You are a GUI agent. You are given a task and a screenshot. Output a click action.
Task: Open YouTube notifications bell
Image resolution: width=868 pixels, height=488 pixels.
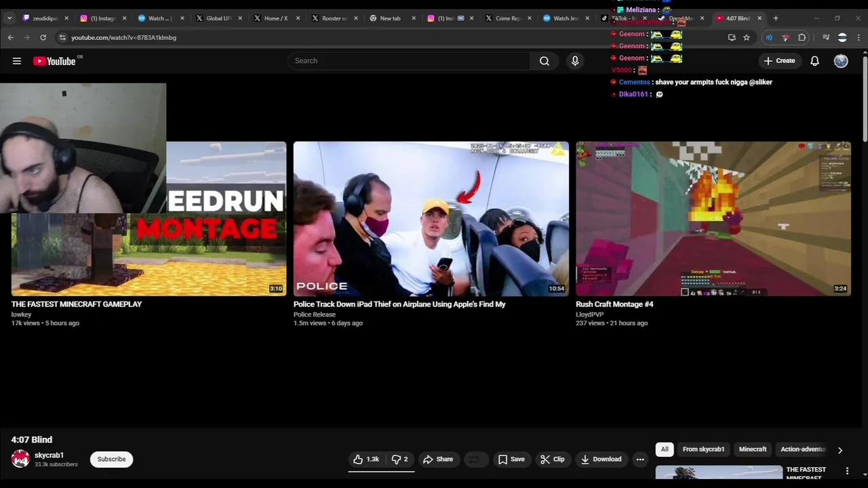tap(814, 61)
